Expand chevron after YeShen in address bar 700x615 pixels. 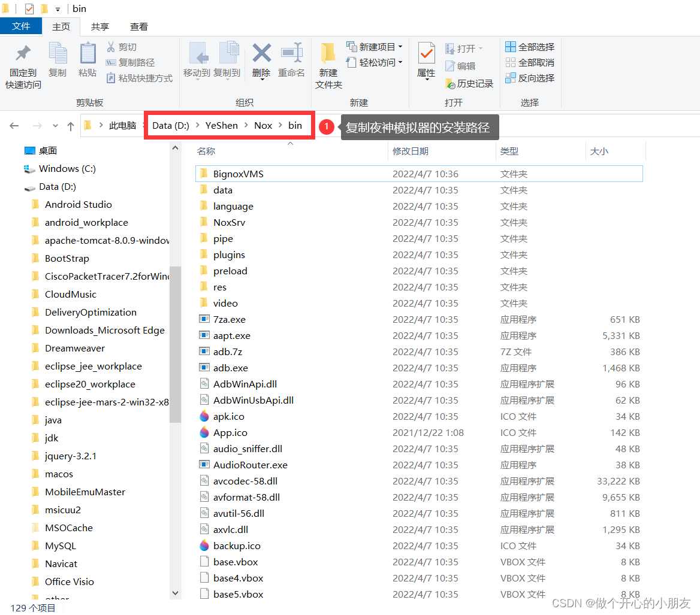[x=246, y=125]
